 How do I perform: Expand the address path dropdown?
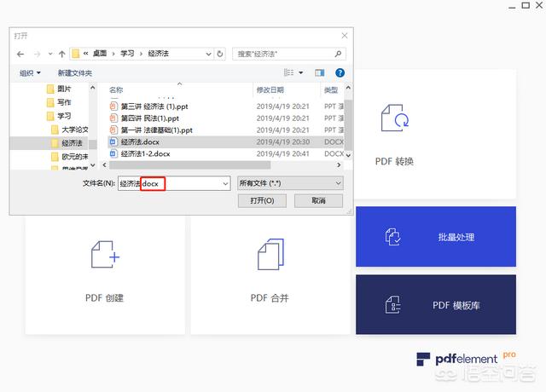point(208,54)
